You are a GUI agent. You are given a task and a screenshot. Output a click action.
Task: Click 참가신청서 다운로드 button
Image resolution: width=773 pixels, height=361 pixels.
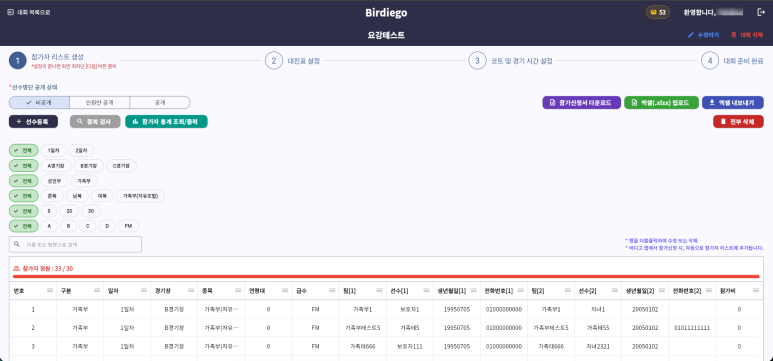tap(581, 103)
